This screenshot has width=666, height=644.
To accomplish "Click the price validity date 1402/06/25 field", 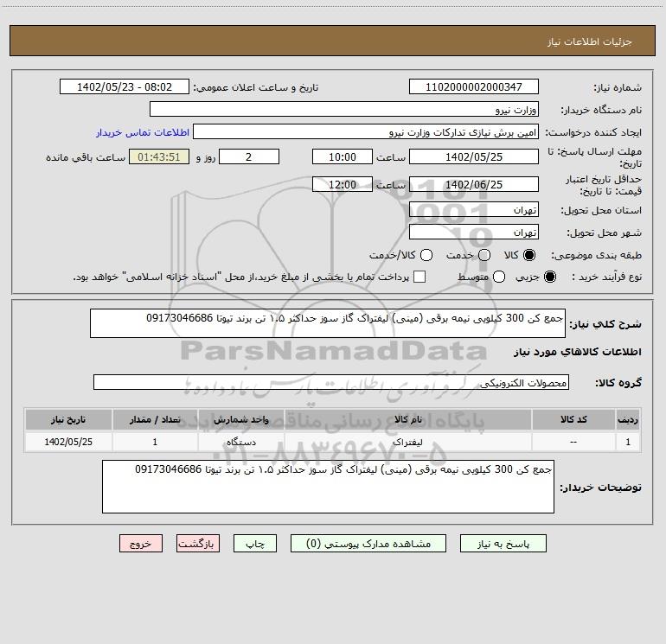I will (x=474, y=184).
